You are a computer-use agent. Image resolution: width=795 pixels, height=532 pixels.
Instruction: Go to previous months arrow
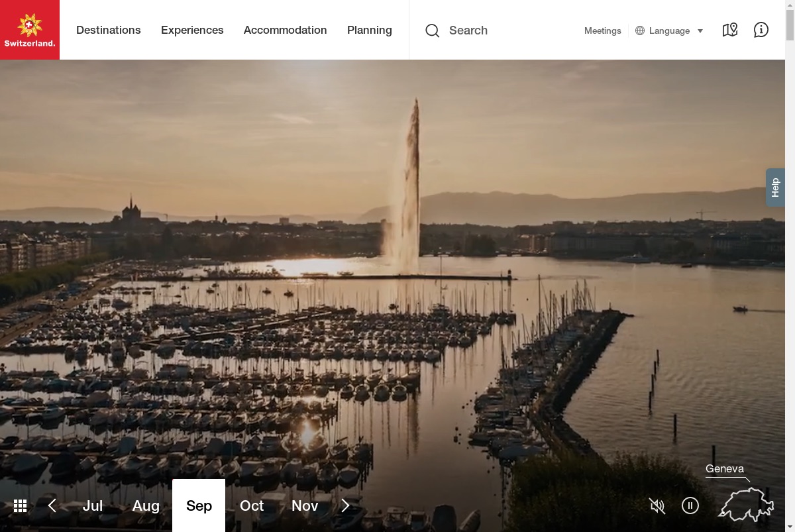[x=52, y=506]
